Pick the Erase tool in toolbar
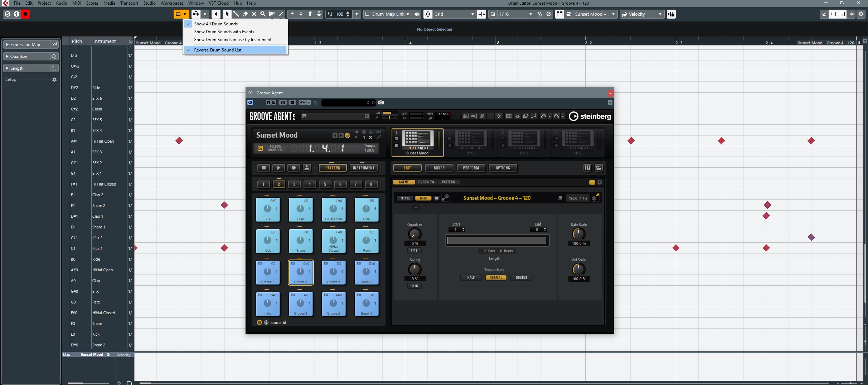The image size is (868, 385). pyautogui.click(x=245, y=14)
